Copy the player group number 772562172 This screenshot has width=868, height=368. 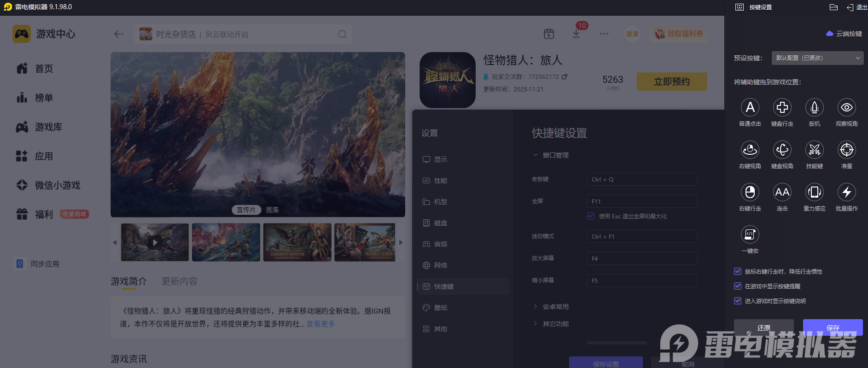pyautogui.click(x=565, y=76)
